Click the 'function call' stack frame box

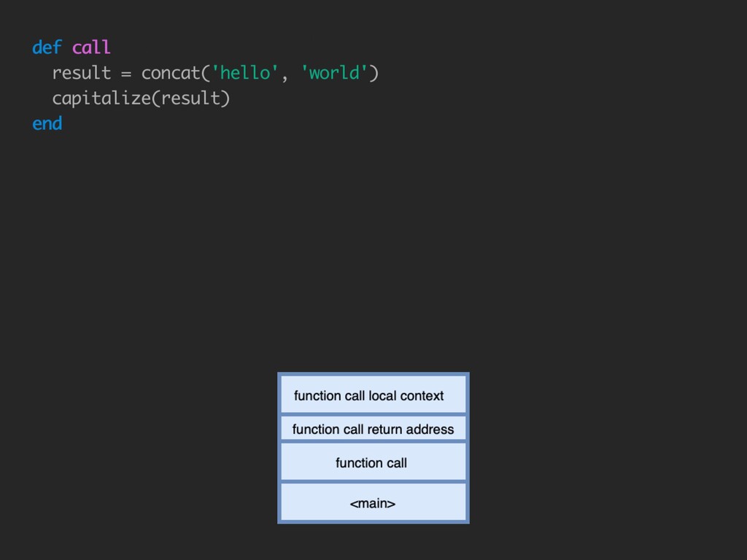(373, 462)
